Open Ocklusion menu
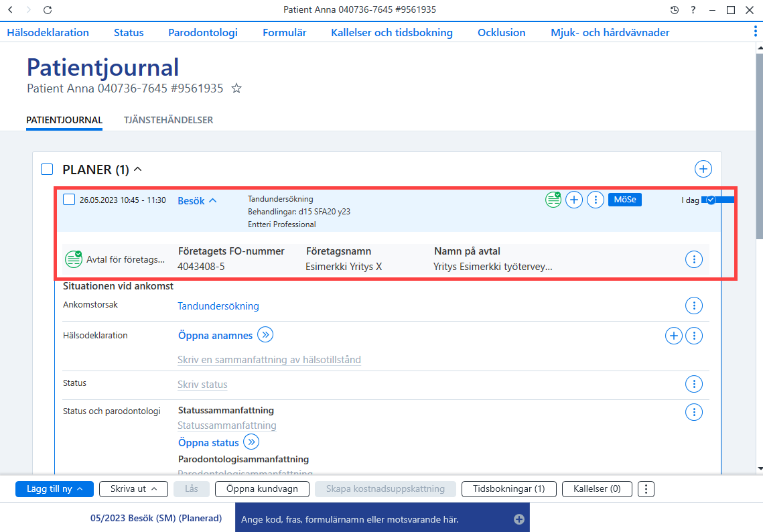The width and height of the screenshot is (763, 532). (502, 33)
